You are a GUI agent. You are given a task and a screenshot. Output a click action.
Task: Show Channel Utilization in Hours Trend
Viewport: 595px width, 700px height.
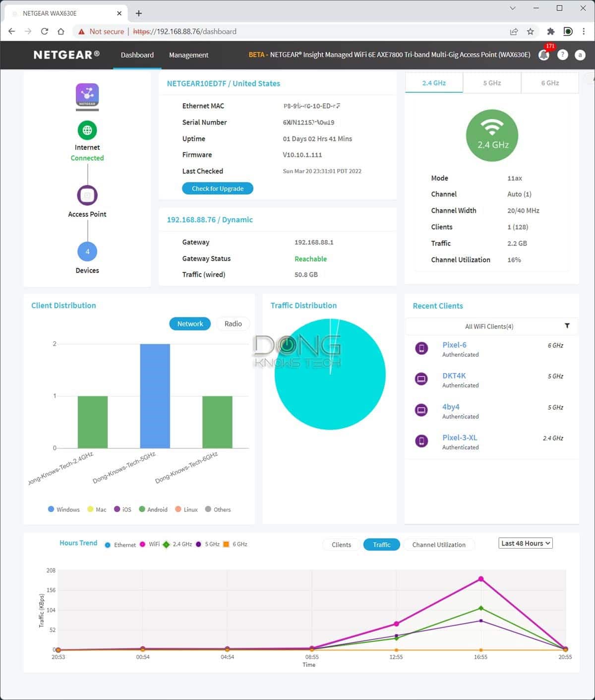439,545
